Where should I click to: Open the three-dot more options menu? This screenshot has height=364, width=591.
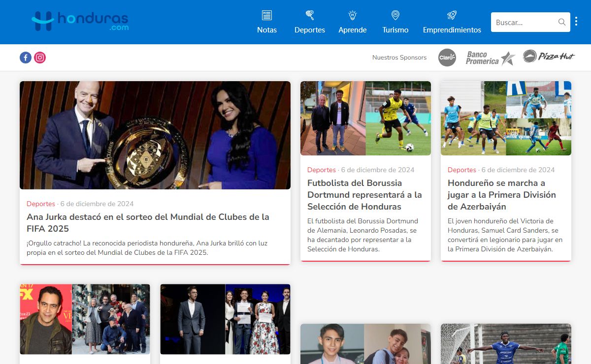pyautogui.click(x=576, y=22)
